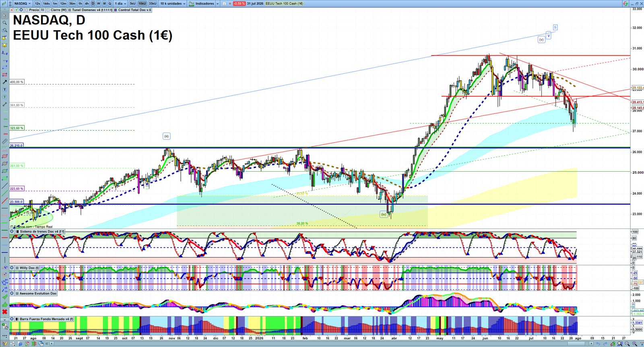Select the yellow alert bell tool
Image resolution: width=644 pixels, height=347 pixels.
5,45
